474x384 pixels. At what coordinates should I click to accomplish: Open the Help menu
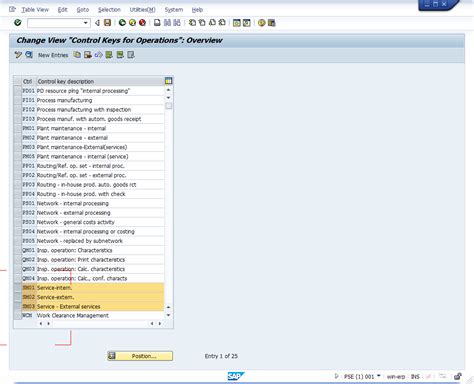click(x=197, y=10)
